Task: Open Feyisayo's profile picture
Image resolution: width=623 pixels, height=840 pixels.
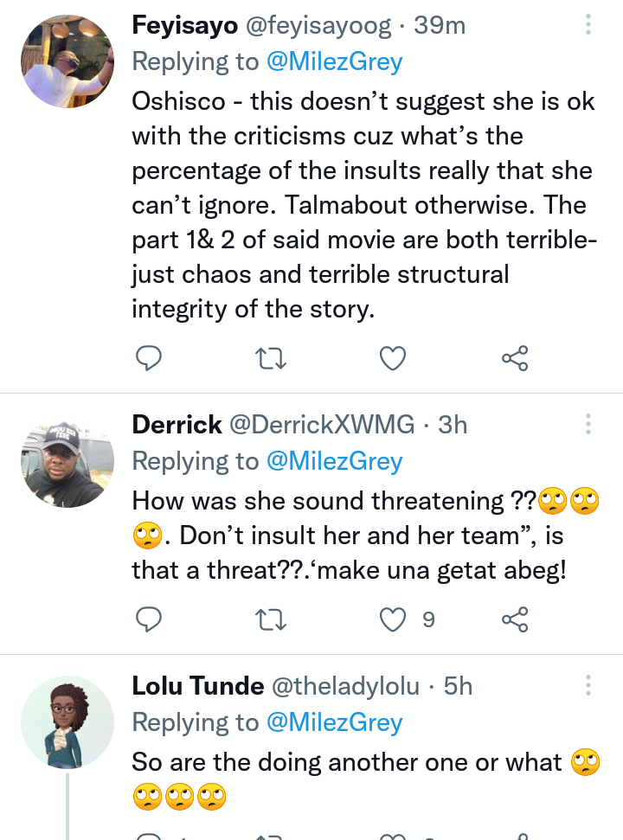Action: point(67,61)
